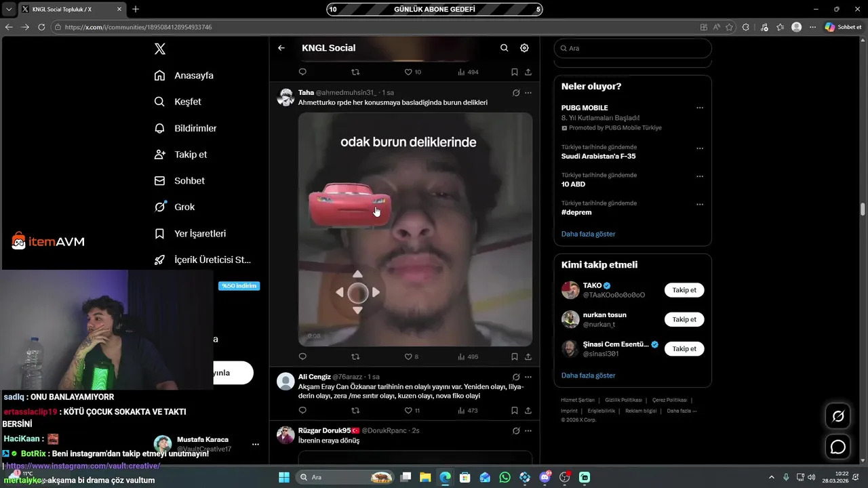
Task: Share Ali Cengiz's post
Action: 528,410
